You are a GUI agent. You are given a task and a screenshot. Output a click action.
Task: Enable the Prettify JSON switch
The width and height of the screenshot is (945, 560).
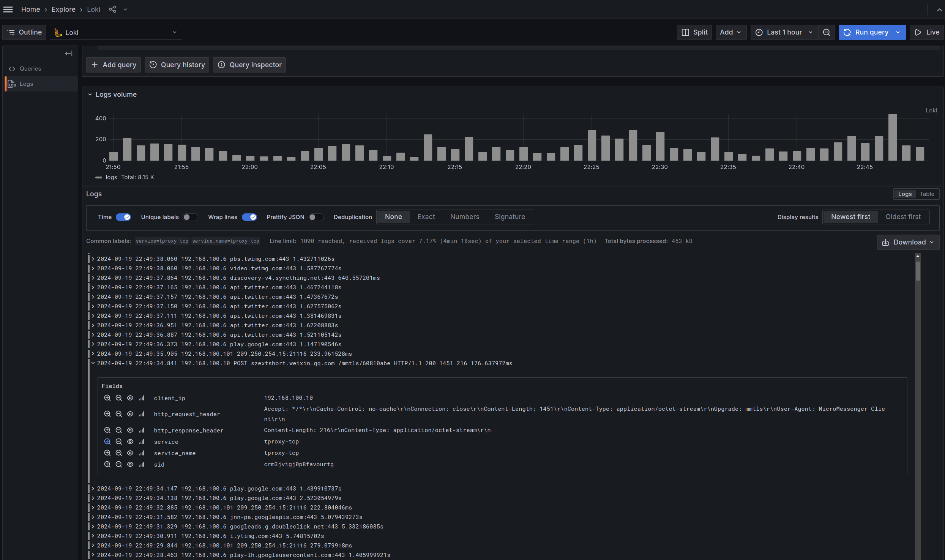[316, 217]
